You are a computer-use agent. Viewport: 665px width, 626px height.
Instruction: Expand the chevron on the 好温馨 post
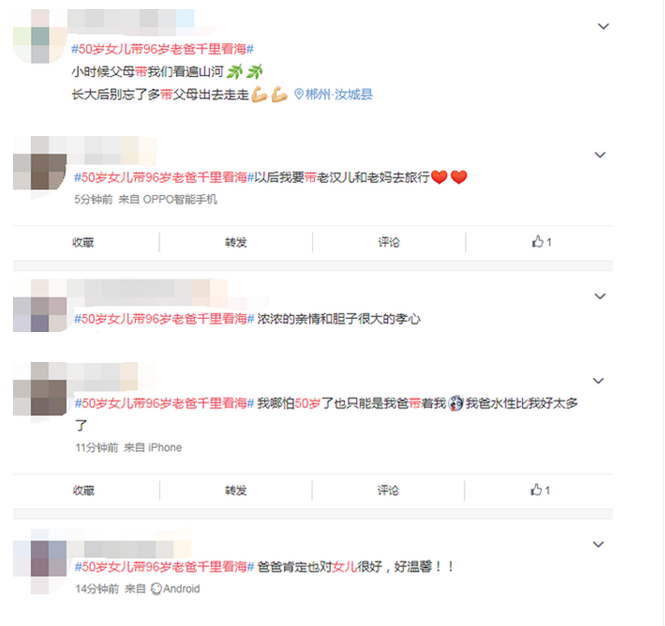tap(598, 544)
